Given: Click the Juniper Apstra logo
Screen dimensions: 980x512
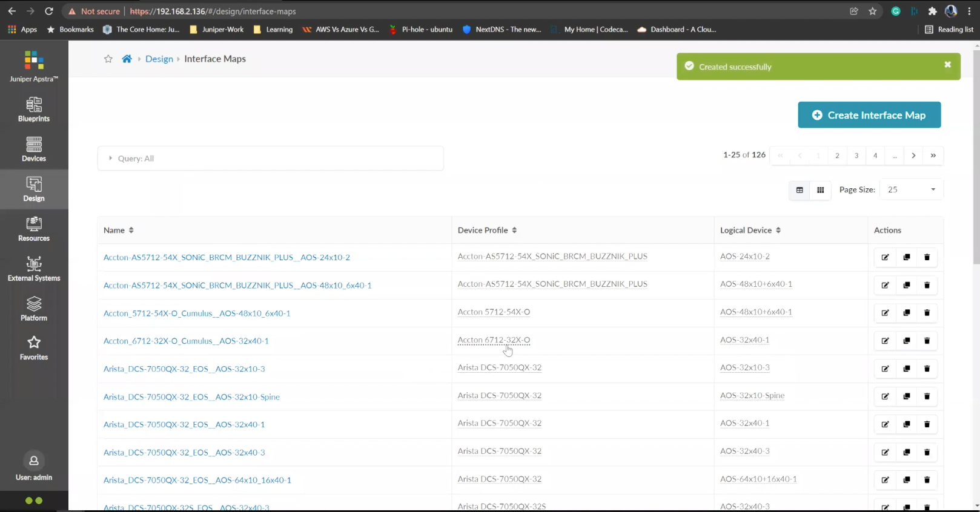Looking at the screenshot, I should [34, 66].
